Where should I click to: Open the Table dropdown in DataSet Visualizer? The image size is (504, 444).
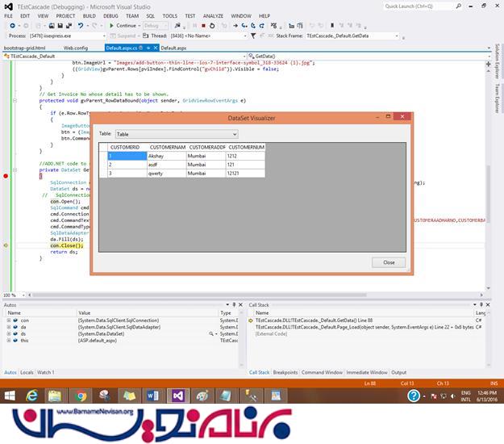pos(235,134)
